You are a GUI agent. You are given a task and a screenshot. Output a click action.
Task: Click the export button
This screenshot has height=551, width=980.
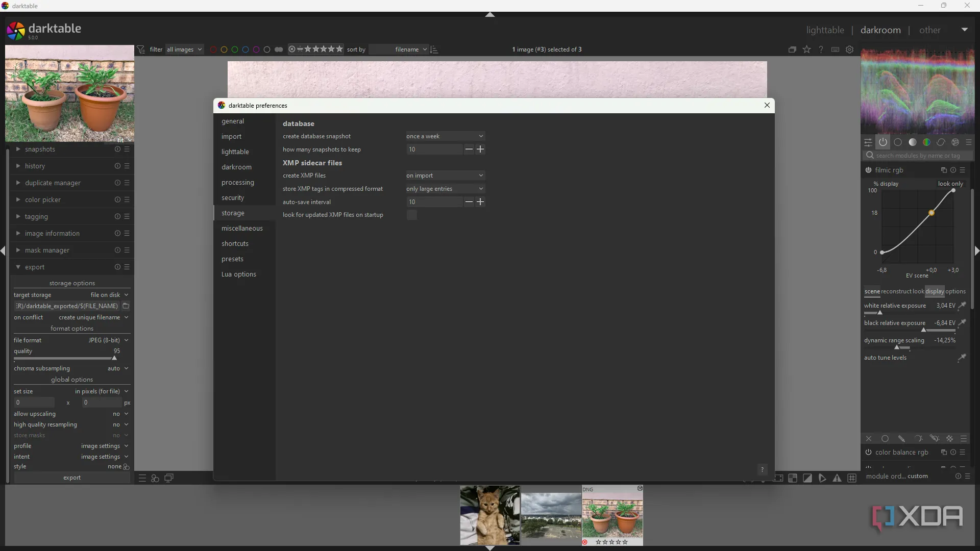72,478
